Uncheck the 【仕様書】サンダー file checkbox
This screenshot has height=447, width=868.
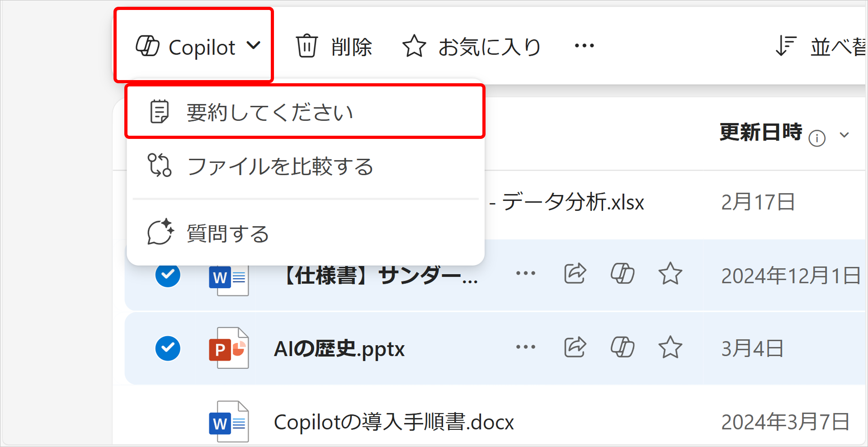pyautogui.click(x=168, y=274)
